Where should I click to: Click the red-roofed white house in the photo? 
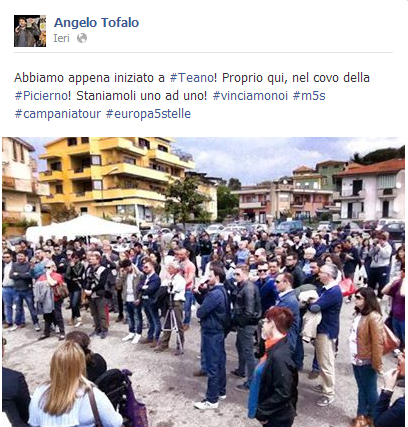click(x=371, y=190)
